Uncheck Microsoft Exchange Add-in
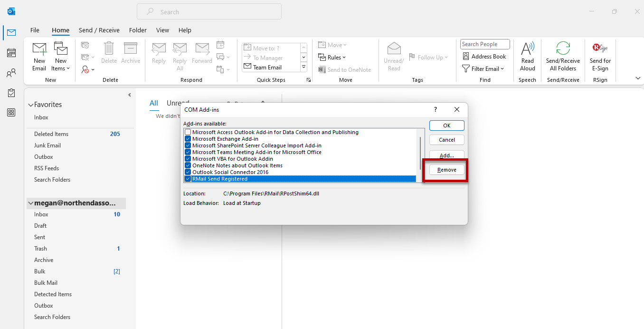 click(188, 139)
